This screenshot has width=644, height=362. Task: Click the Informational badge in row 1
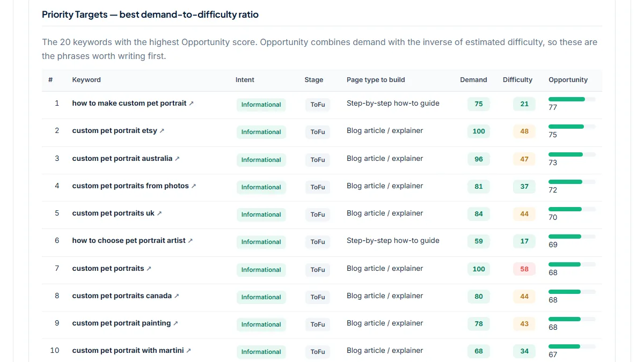pos(261,105)
